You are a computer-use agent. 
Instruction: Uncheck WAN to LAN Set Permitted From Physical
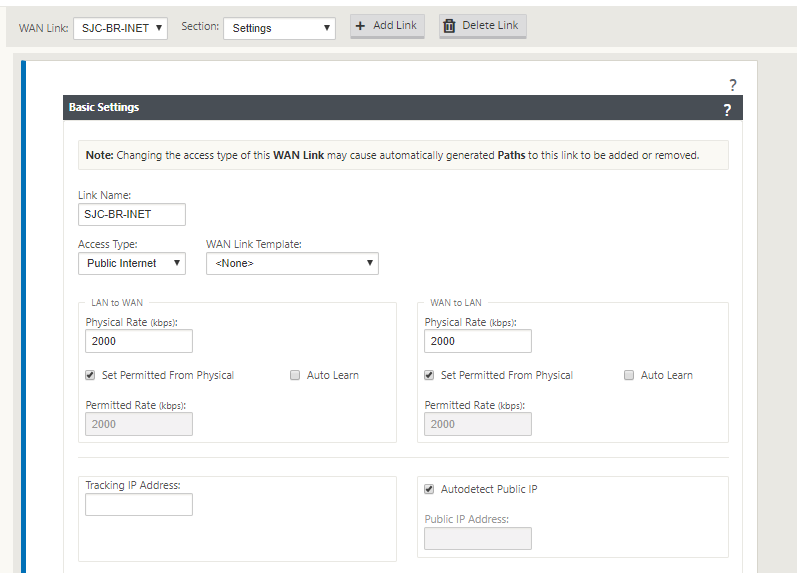click(x=429, y=375)
